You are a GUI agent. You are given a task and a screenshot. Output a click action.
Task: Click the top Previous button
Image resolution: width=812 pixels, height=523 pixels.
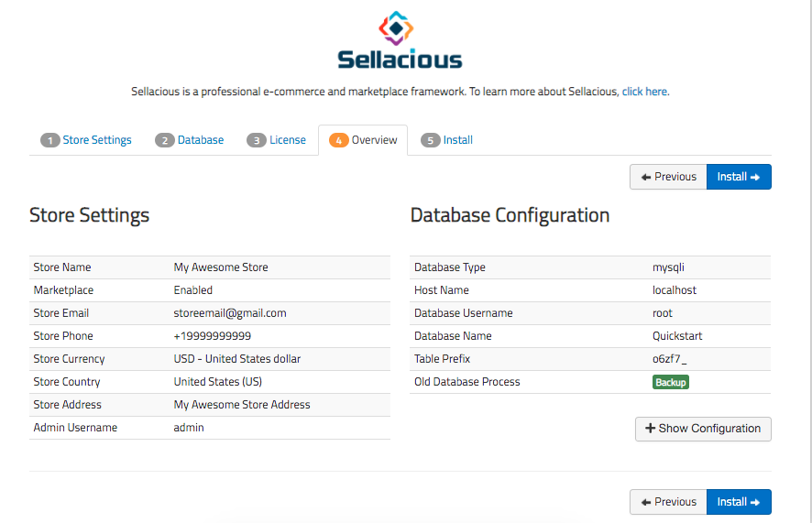click(668, 177)
